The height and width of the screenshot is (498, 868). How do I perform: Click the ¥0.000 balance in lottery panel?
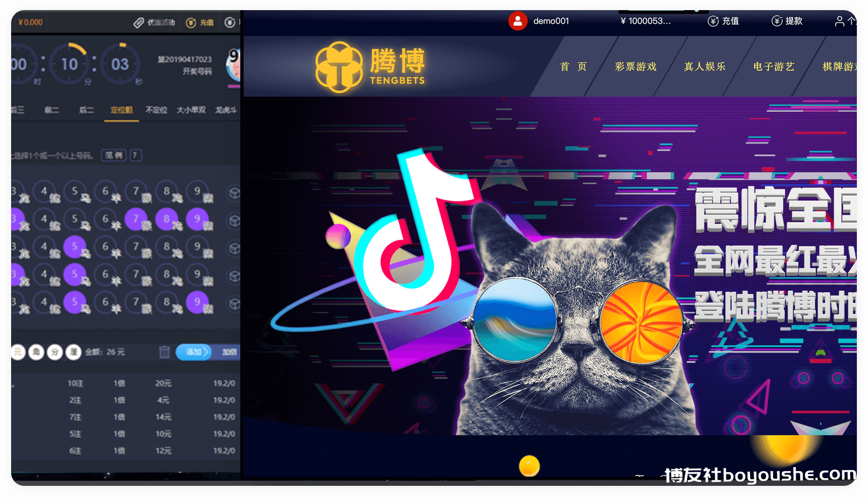[x=30, y=22]
